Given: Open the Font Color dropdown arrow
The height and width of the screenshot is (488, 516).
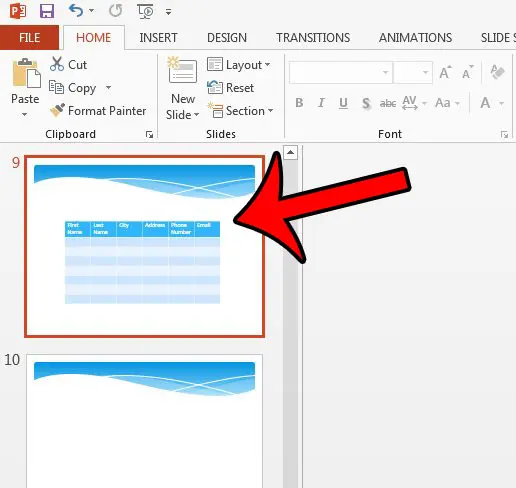Looking at the screenshot, I should pos(501,103).
